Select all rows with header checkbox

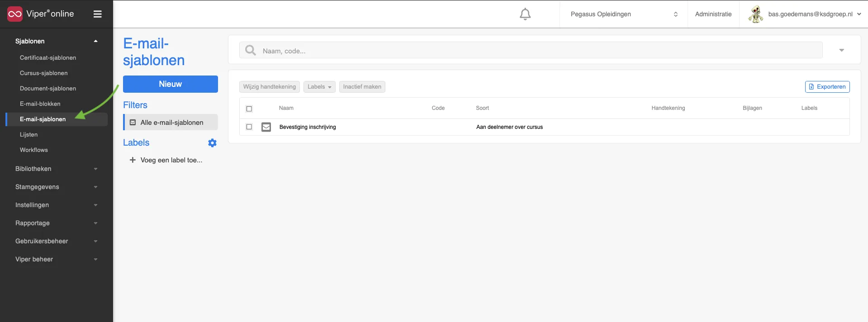249,109
